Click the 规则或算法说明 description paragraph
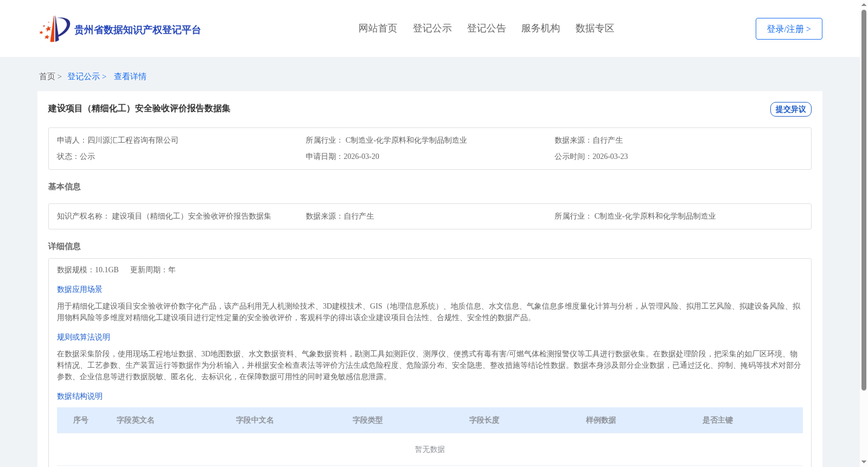This screenshot has width=868, height=467. point(429,365)
